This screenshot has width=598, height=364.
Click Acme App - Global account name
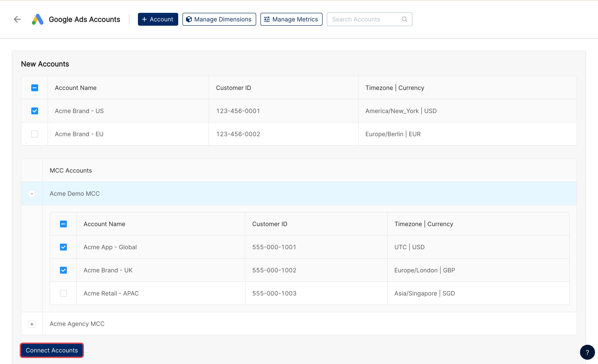click(110, 247)
